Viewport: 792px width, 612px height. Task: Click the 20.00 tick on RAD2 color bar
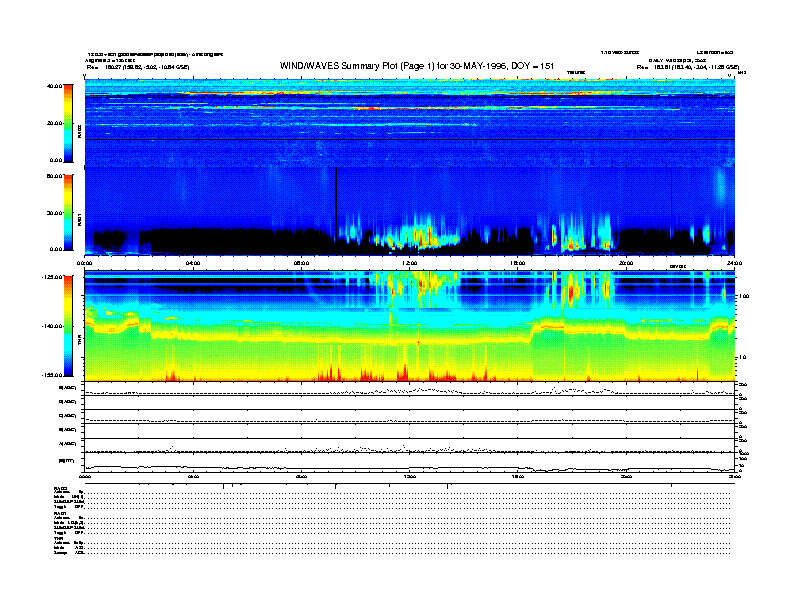pyautogui.click(x=54, y=123)
